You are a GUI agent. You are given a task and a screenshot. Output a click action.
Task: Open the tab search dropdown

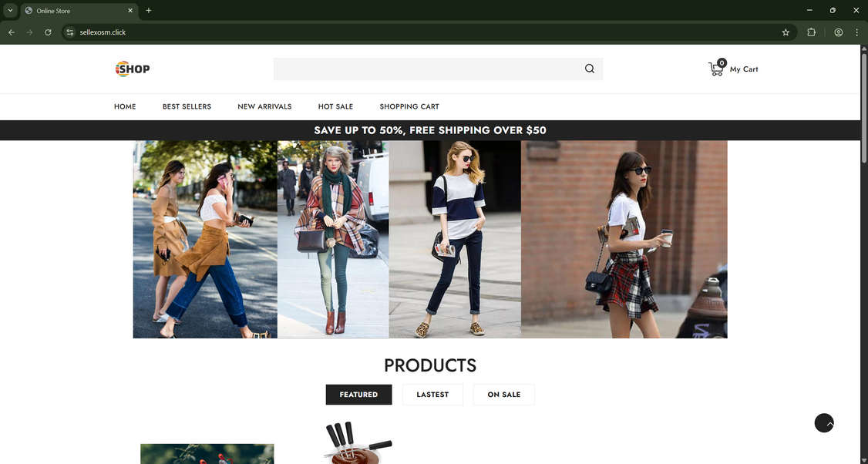[10, 11]
